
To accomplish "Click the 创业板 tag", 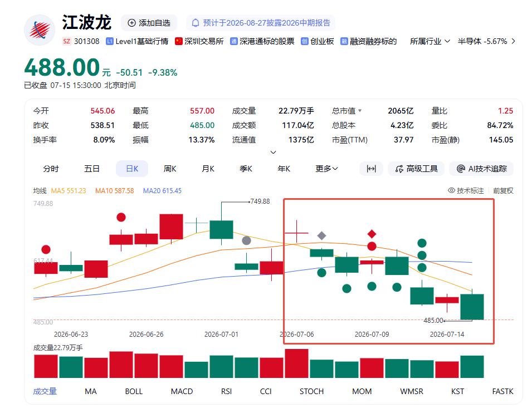I will 318,41.
